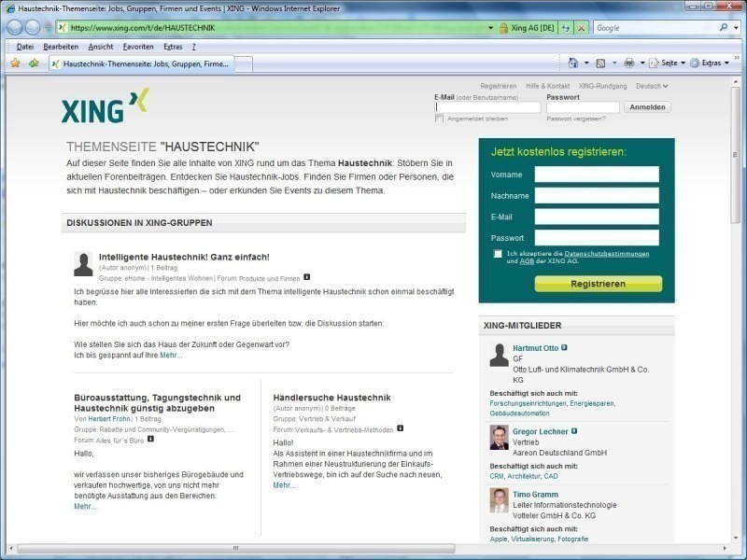This screenshot has width=747, height=560.
Task: Click Hartmut Otto's silhouette avatar
Action: click(500, 355)
